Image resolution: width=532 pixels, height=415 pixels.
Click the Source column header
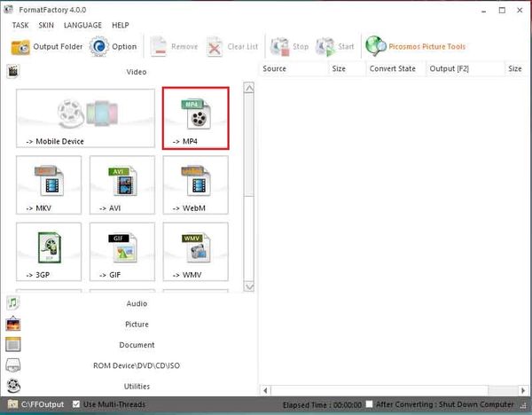(275, 68)
